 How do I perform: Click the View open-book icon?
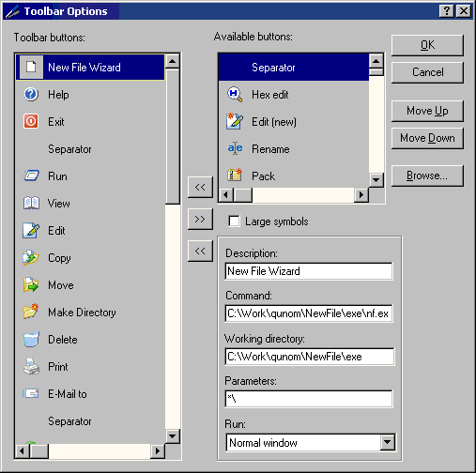(31, 203)
